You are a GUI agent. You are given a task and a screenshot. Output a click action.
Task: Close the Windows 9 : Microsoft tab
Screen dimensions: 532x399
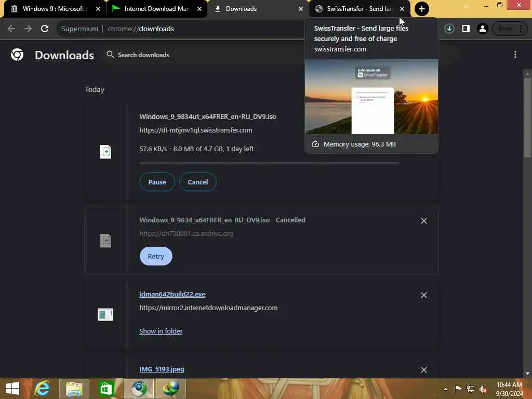click(x=98, y=9)
